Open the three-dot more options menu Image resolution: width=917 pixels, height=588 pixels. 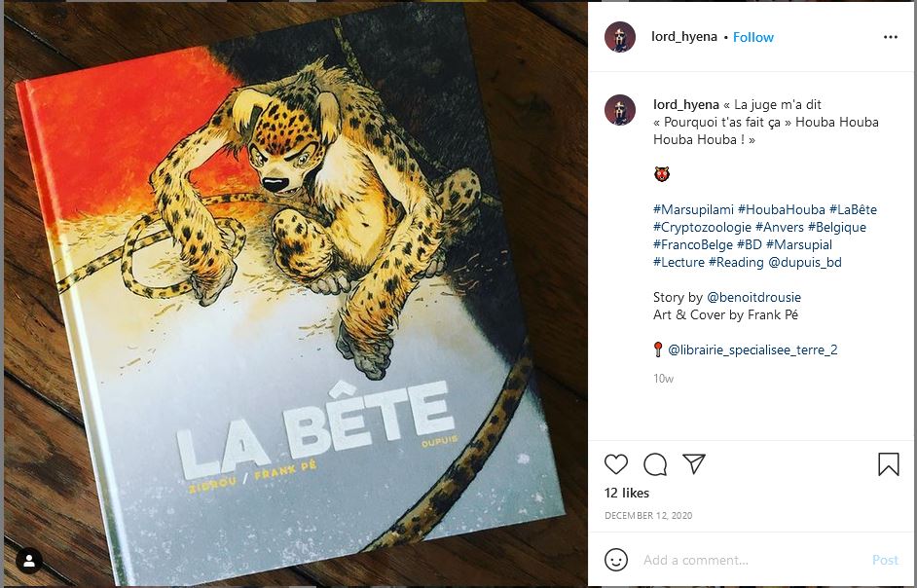click(891, 37)
